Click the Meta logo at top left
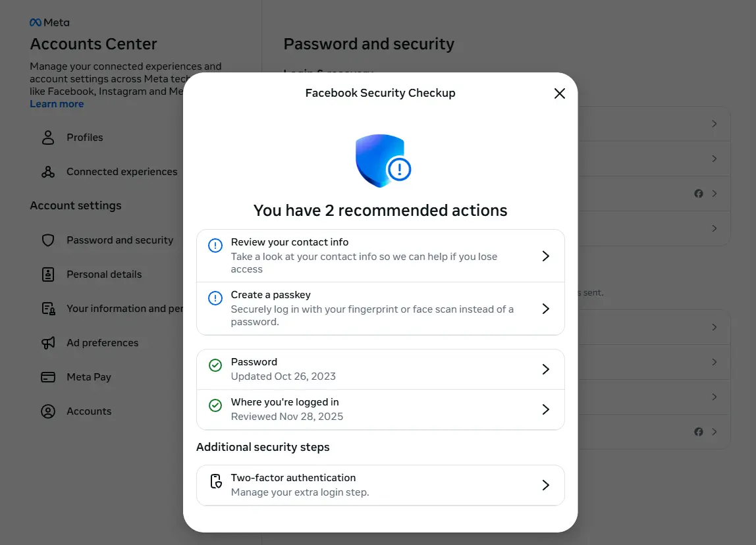756x545 pixels. pos(49,22)
